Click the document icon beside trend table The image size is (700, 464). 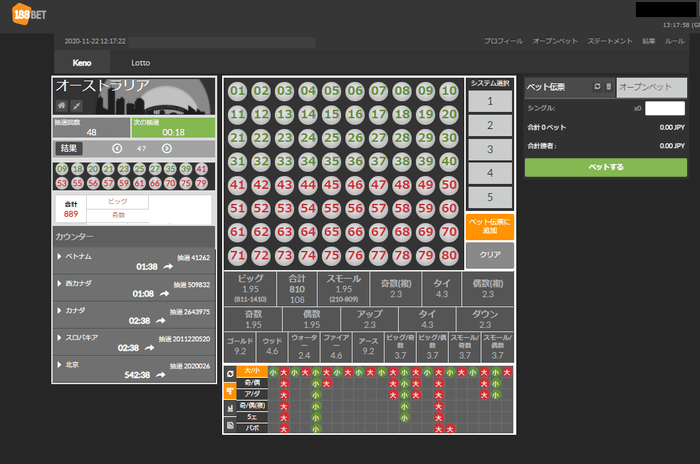pos(230,425)
